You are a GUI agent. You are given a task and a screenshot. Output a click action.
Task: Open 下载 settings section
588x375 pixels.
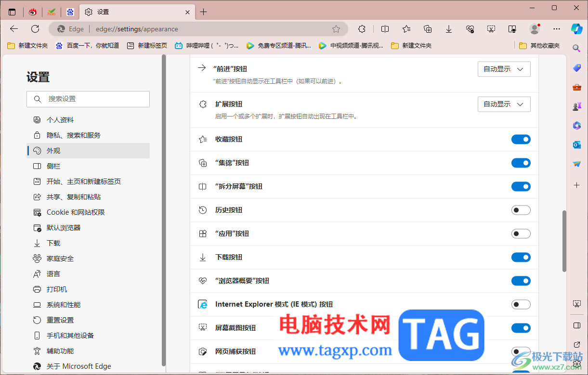tap(88, 243)
